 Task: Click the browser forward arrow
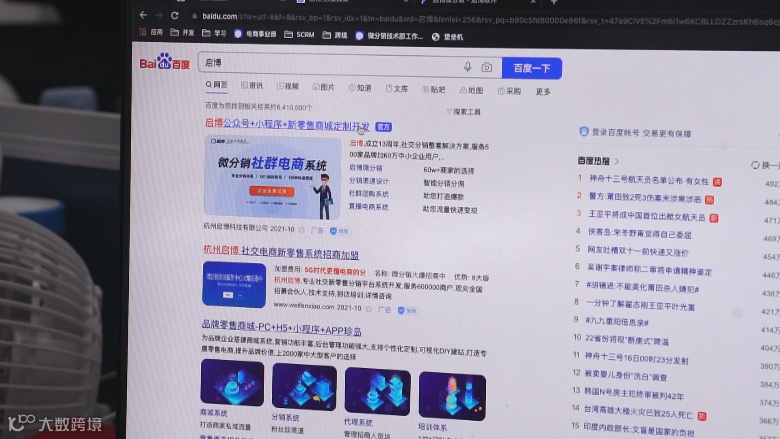159,15
